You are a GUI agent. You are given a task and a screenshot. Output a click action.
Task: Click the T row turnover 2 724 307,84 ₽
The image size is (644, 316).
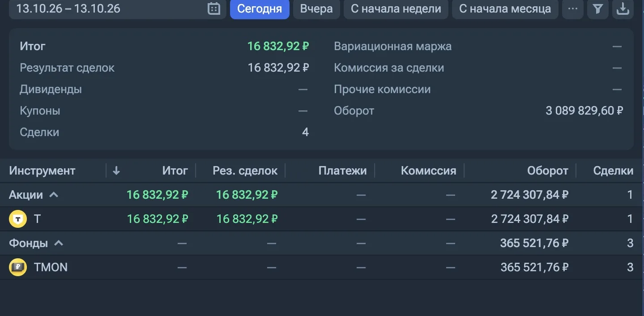coord(530,219)
